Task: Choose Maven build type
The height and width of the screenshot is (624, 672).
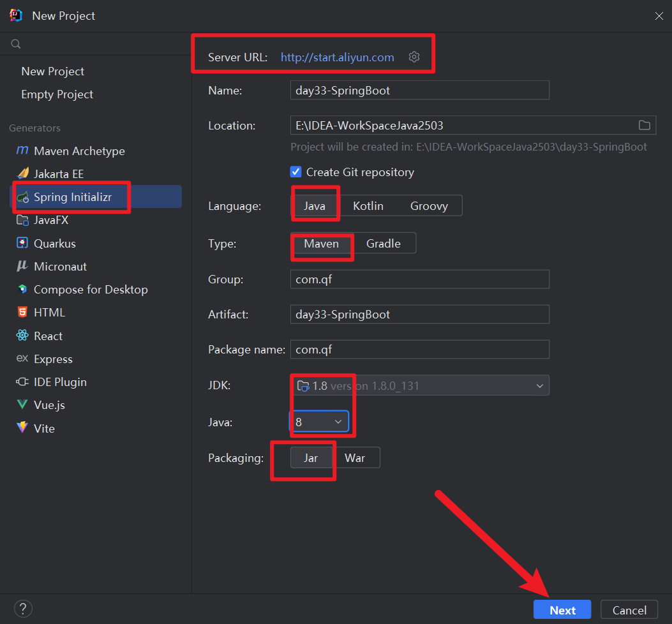Action: click(x=322, y=244)
